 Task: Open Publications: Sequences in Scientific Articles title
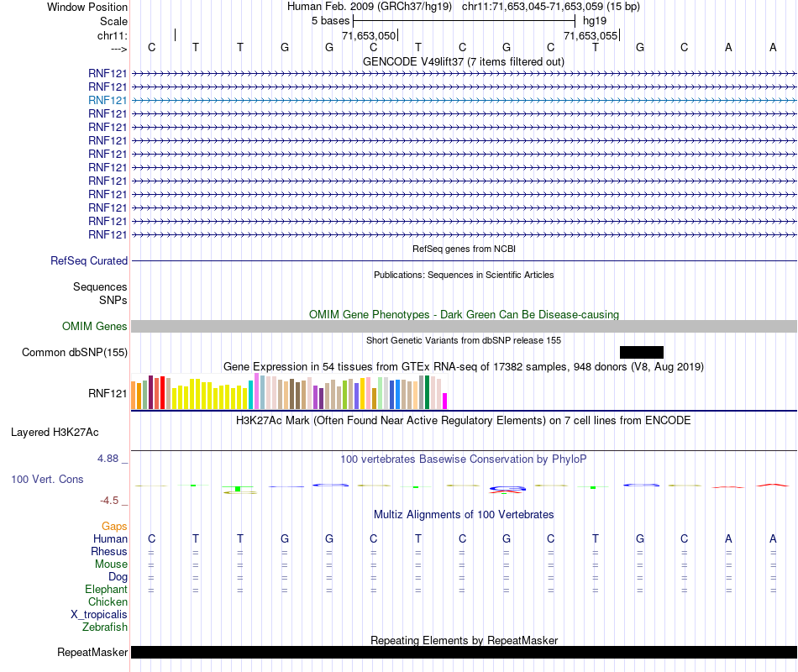tap(464, 275)
